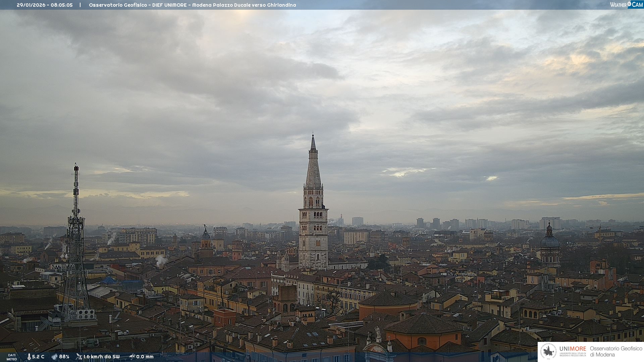Click the Osservatorio Geofisico DIEF UNIMORE title
Image resolution: width=644 pixels, height=362 pixels.
pyautogui.click(x=138, y=5)
